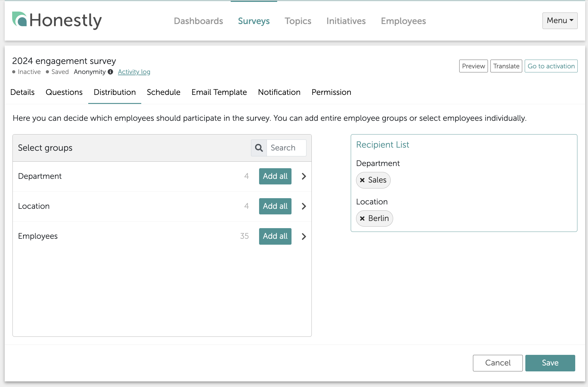Viewport: 588px width, 387px height.
Task: Expand the Employees group chevron
Action: pos(304,237)
